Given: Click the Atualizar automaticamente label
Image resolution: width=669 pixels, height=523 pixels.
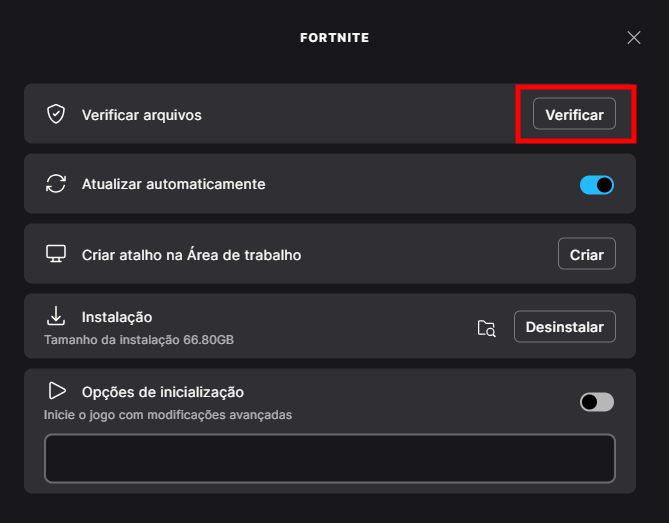Looking at the screenshot, I should click(173, 184).
